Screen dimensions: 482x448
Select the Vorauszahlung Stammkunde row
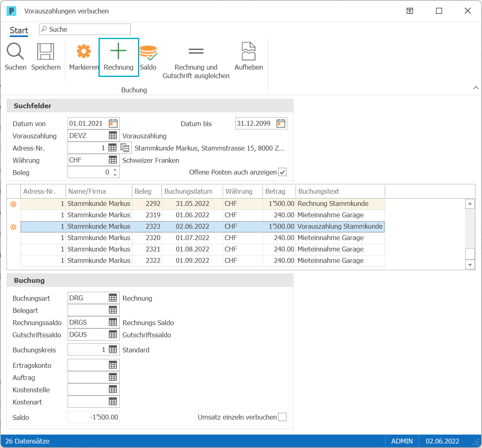[x=203, y=227]
